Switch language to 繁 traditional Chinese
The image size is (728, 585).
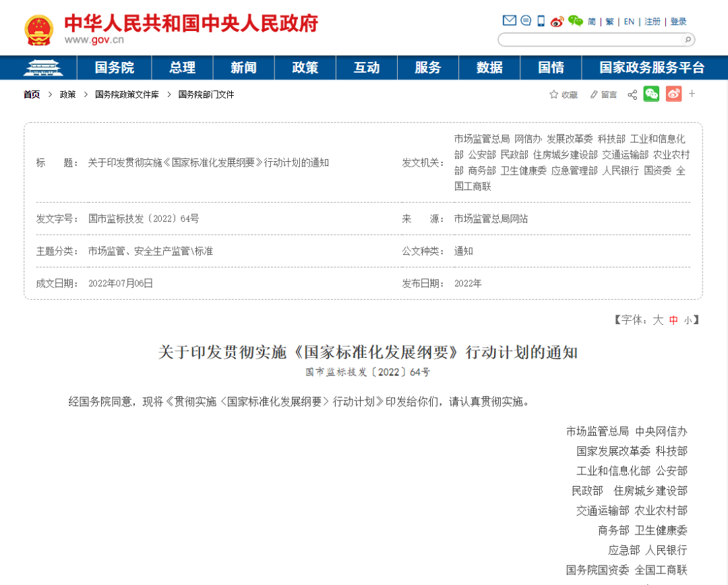[609, 21]
